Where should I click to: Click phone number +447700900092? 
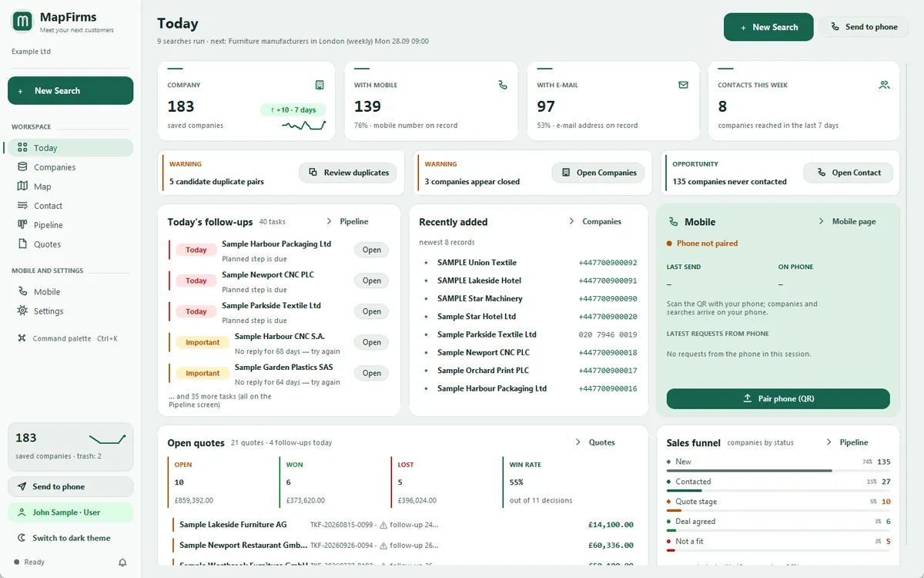(608, 263)
